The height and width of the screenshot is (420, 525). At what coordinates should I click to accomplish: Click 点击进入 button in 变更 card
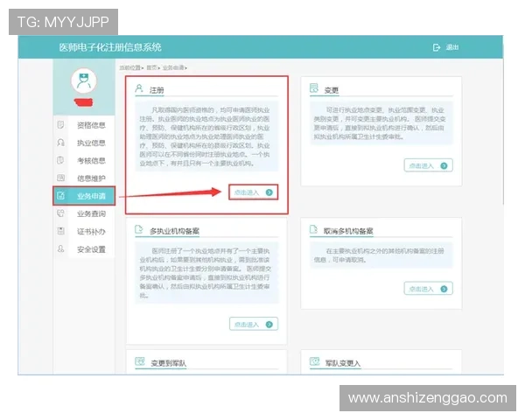[428, 165]
